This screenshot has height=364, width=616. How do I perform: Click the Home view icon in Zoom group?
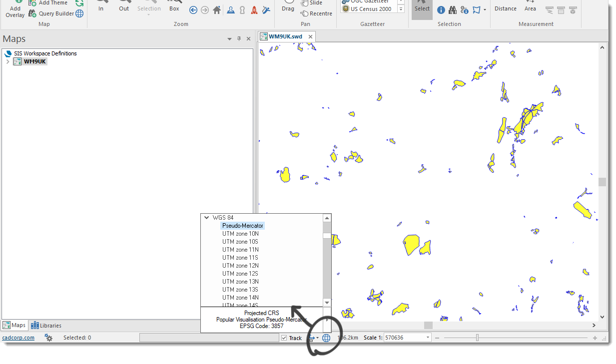point(217,10)
